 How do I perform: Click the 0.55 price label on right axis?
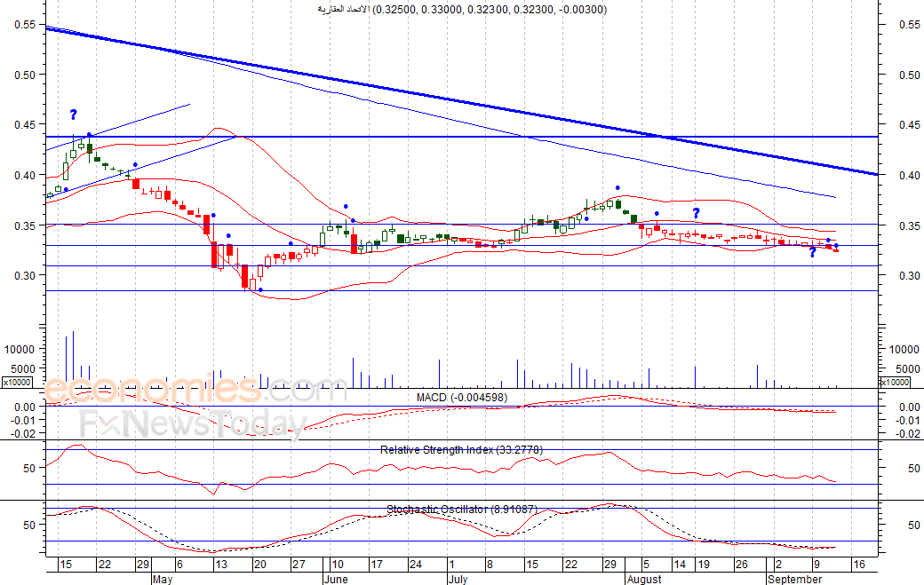point(910,25)
